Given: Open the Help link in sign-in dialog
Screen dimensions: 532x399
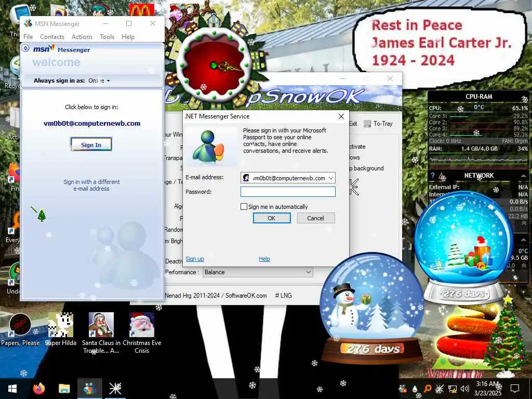Looking at the screenshot, I should (264, 259).
